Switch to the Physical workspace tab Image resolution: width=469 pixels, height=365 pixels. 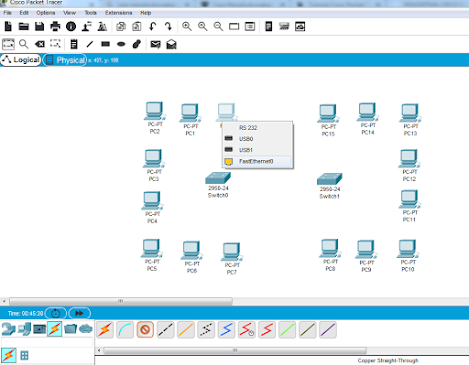(65, 60)
